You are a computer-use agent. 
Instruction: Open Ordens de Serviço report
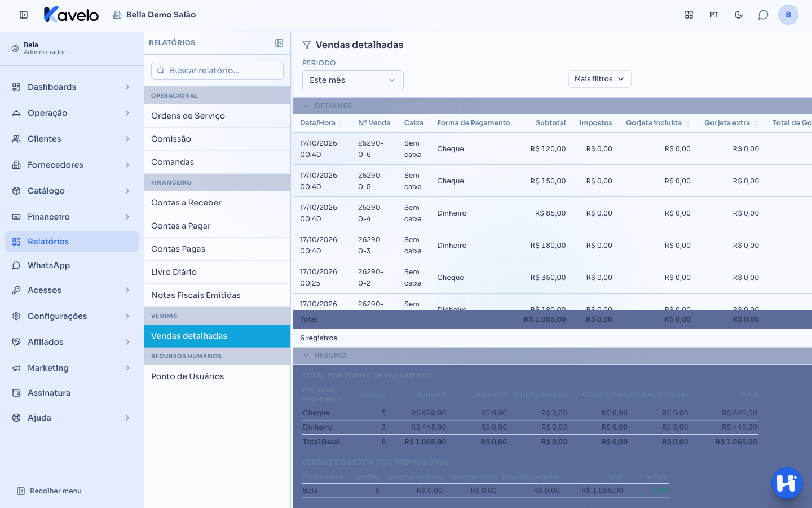(x=217, y=116)
